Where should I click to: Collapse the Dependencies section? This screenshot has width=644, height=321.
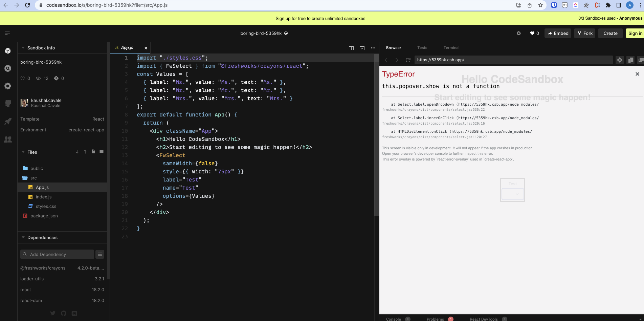tap(23, 237)
